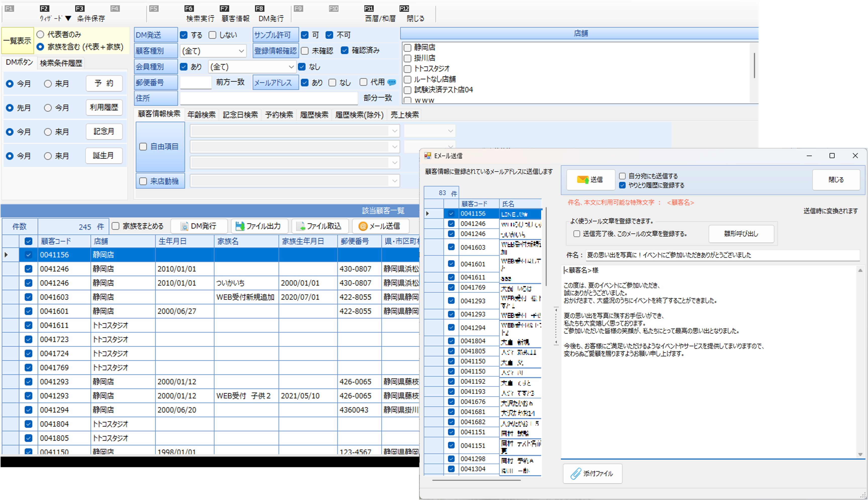Open the 検索条件履歴 tab
868x500 pixels.
pyautogui.click(x=61, y=63)
